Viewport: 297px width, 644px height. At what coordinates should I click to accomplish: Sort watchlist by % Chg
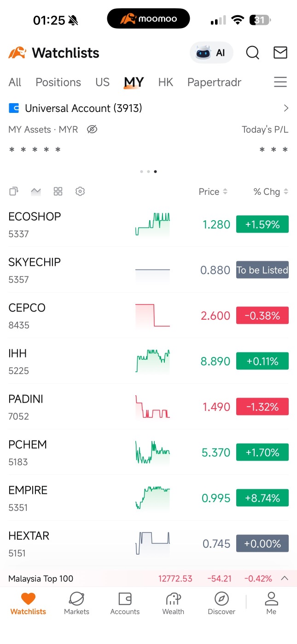(x=271, y=192)
